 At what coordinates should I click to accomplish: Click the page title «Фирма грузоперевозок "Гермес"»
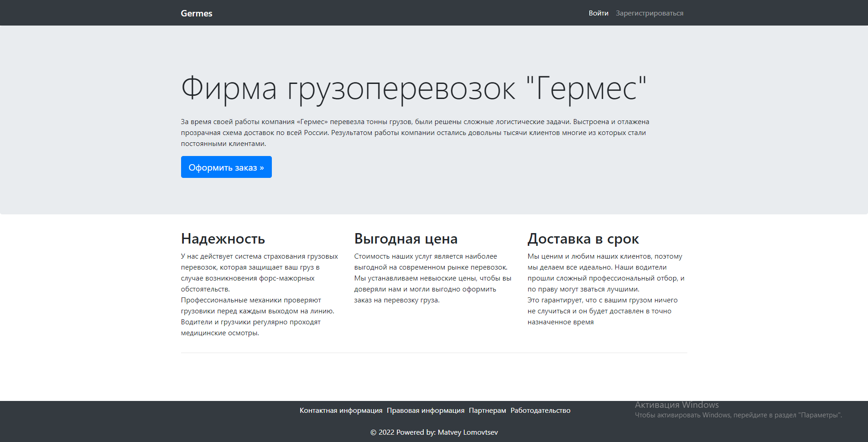[x=414, y=88]
